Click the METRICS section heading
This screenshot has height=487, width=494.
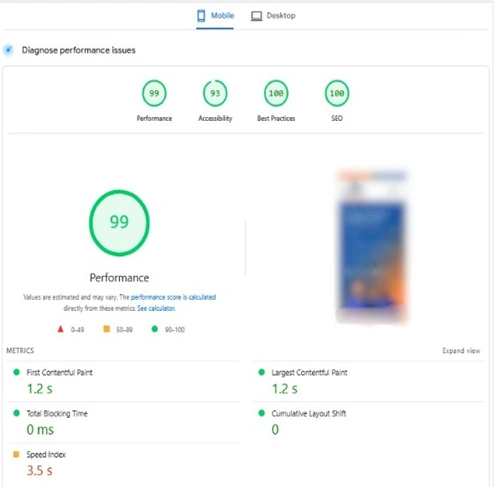pos(20,351)
